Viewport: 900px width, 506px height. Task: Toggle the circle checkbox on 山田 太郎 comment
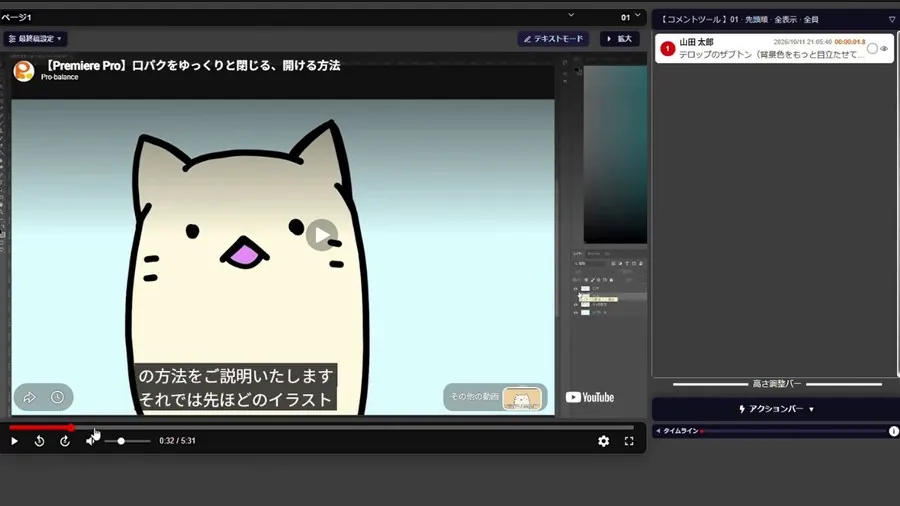pyautogui.click(x=872, y=49)
